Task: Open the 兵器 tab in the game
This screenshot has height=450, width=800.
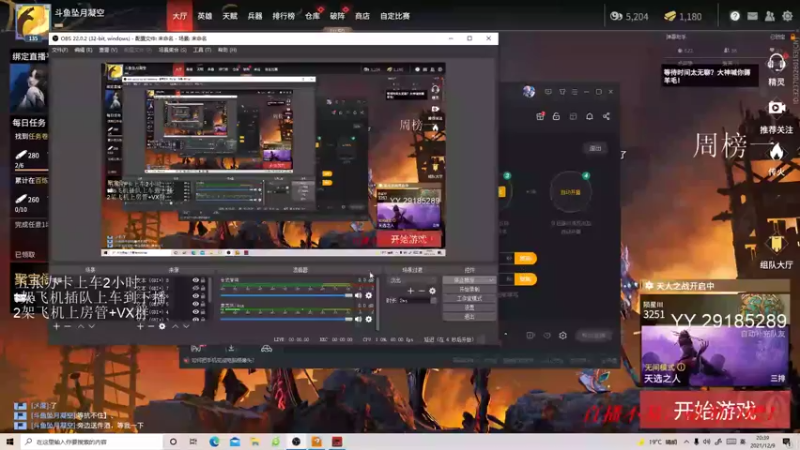Action: pyautogui.click(x=255, y=16)
